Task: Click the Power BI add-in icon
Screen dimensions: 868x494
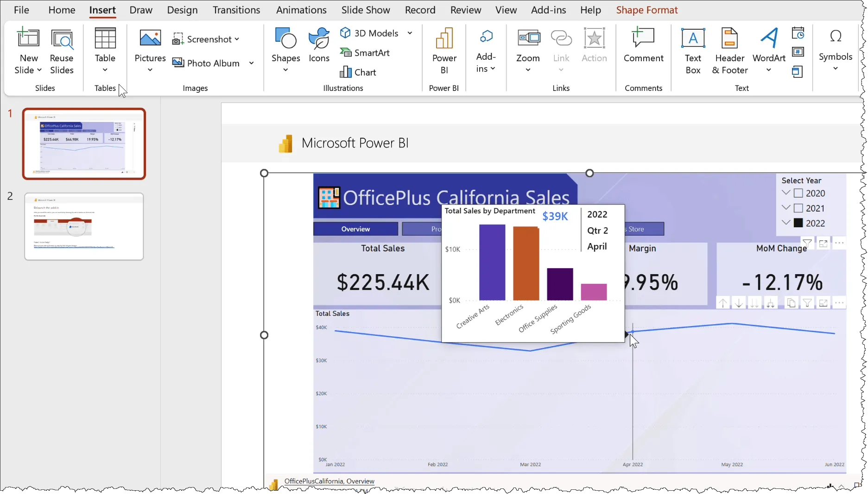Action: coord(444,51)
